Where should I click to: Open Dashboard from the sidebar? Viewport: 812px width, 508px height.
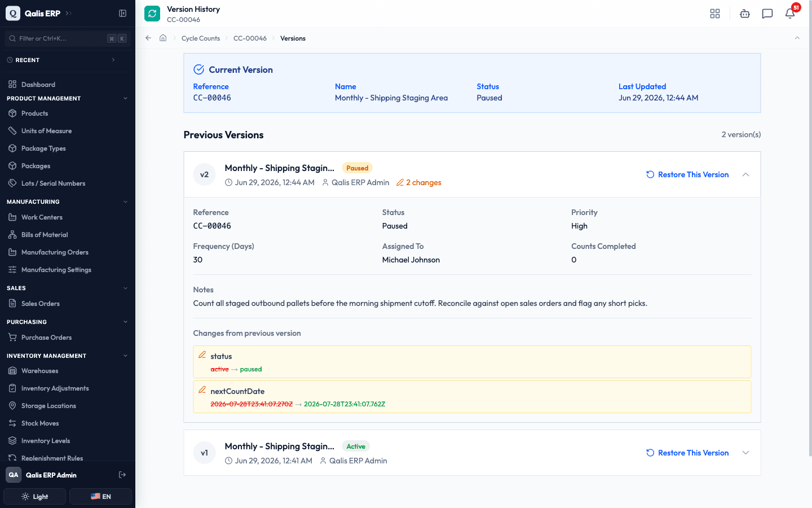68,85
